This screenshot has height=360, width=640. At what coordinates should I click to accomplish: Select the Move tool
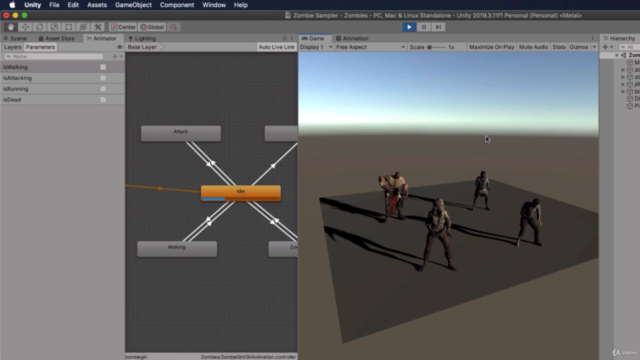(x=25, y=27)
